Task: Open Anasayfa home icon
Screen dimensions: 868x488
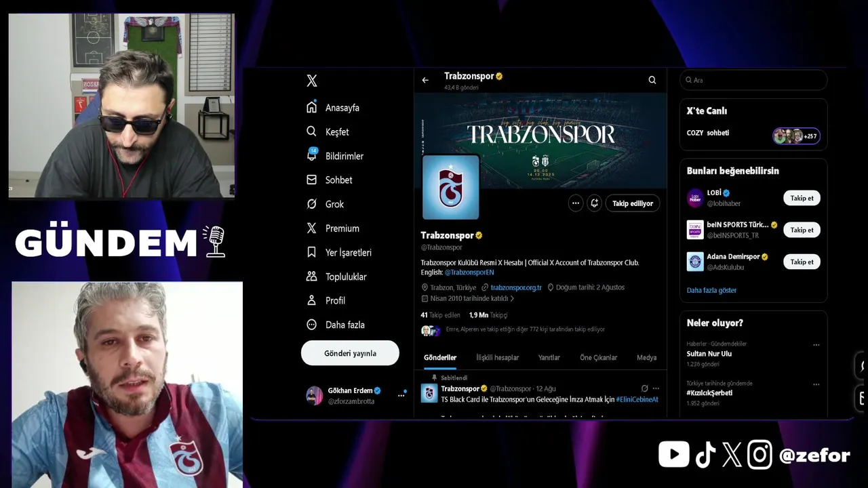Action: 311,107
